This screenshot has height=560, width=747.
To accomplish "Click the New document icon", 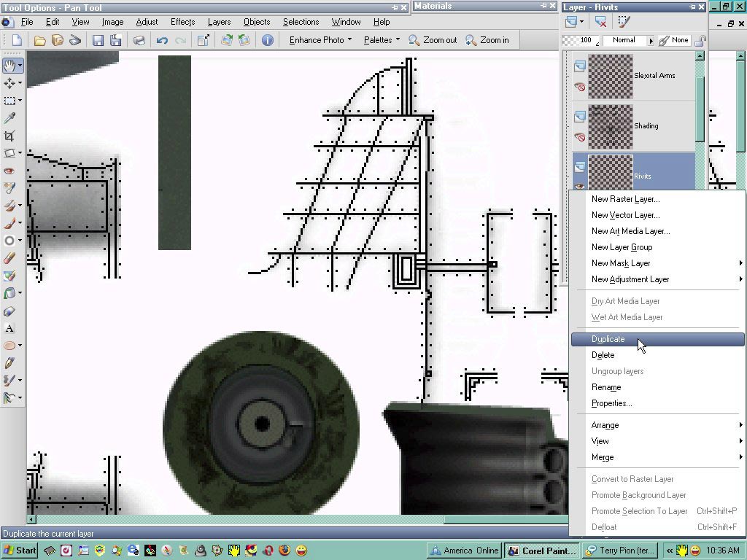I will click(x=17, y=41).
